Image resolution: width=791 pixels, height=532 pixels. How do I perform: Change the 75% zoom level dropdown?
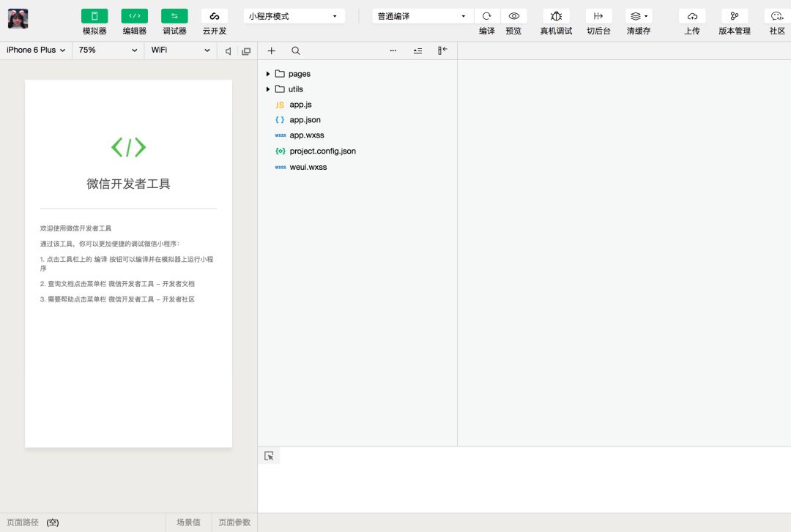click(108, 50)
